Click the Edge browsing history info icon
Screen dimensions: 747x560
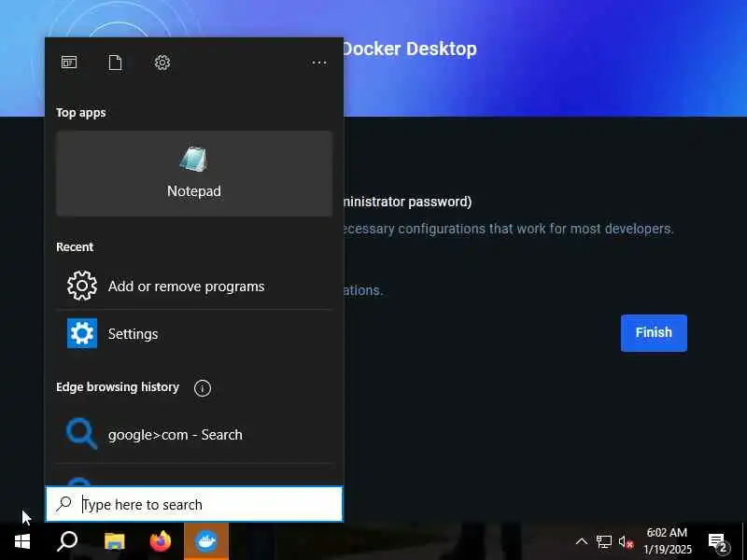point(203,388)
